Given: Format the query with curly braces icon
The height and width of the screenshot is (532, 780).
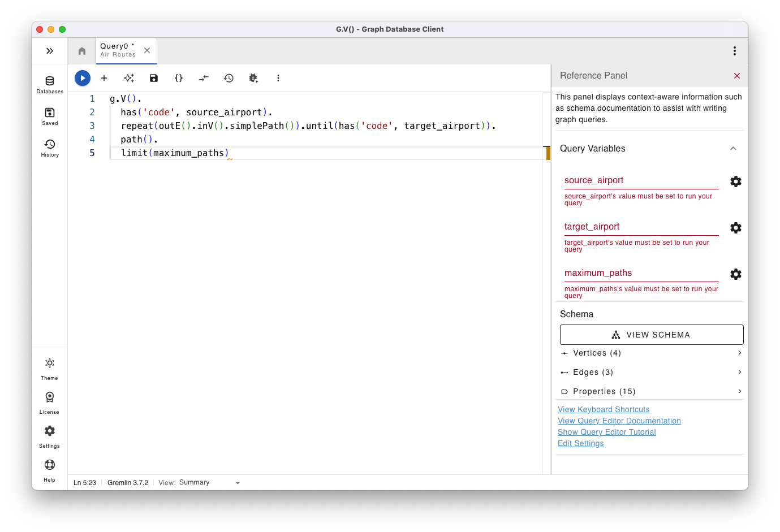Looking at the screenshot, I should (x=178, y=78).
